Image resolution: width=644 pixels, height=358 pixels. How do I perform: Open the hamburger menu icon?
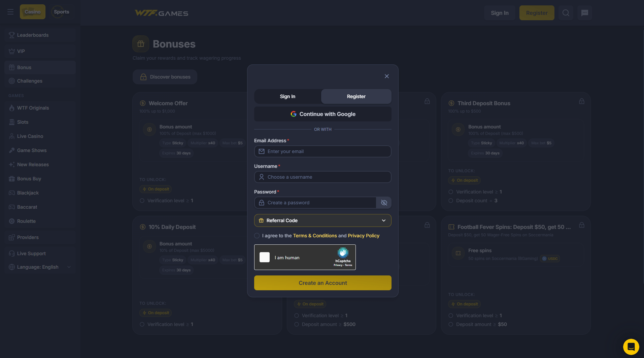[x=10, y=12]
